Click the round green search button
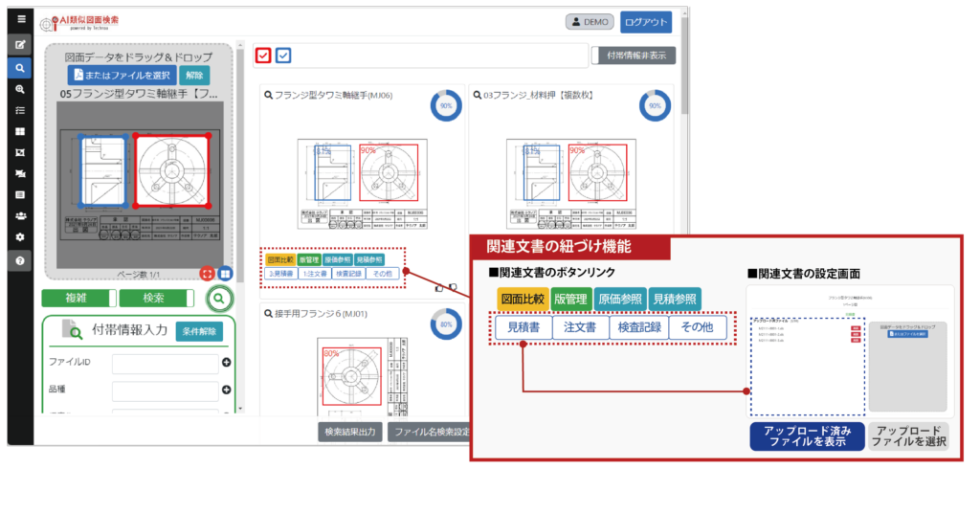 coord(219,299)
